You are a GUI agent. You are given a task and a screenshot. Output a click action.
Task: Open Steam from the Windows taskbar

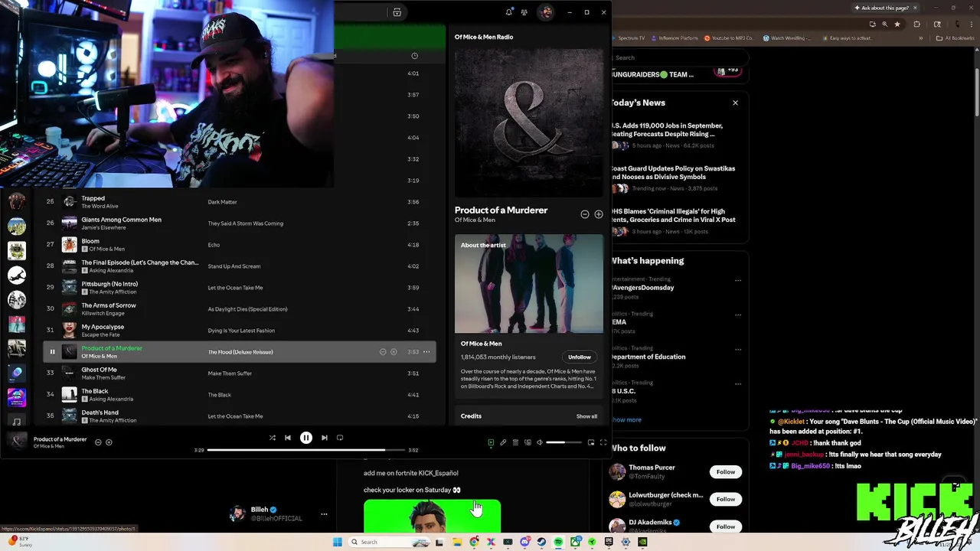(541, 542)
